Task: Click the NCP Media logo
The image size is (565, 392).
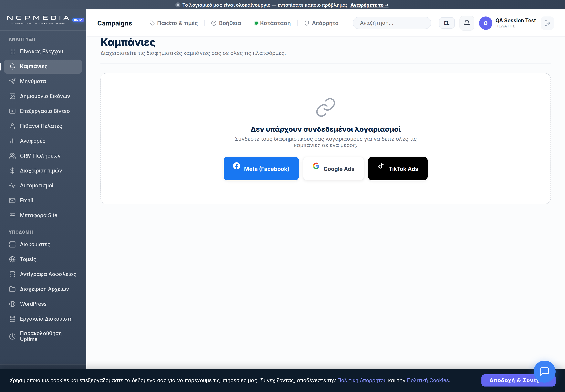Action: (x=38, y=20)
